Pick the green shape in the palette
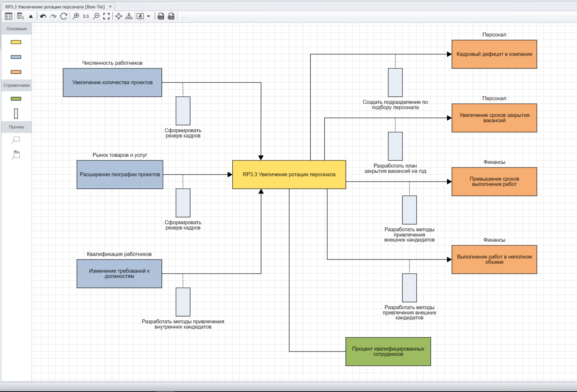Viewport: 577px width, 392px height. pos(16,99)
